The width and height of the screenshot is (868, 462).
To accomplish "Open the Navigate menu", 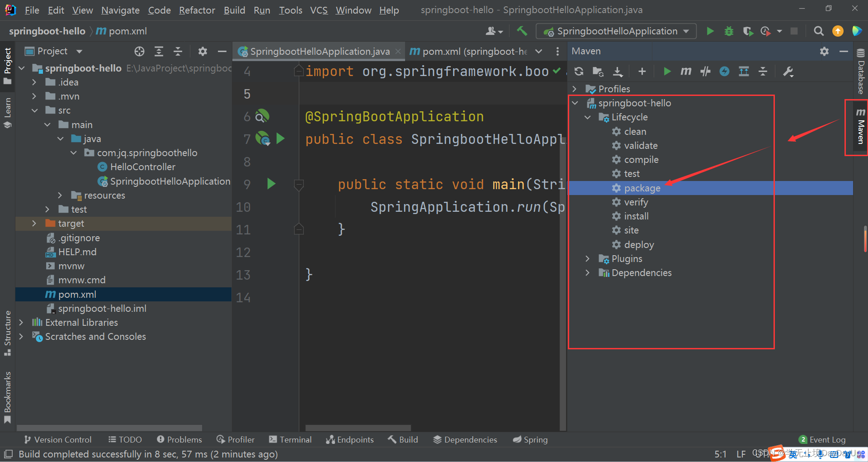I will click(x=120, y=10).
